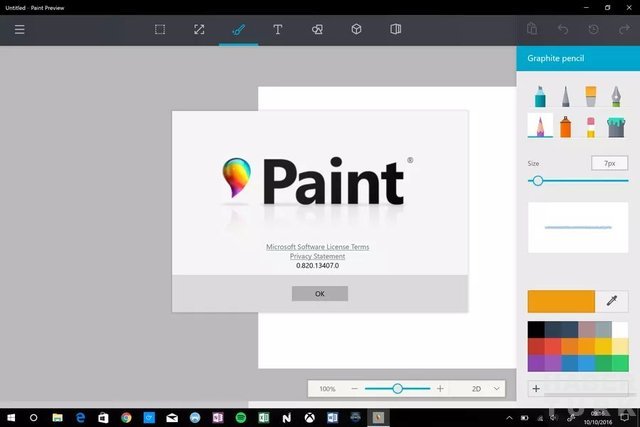The width and height of the screenshot is (640, 427).
Task: Select the Eraser tool
Action: 590,127
